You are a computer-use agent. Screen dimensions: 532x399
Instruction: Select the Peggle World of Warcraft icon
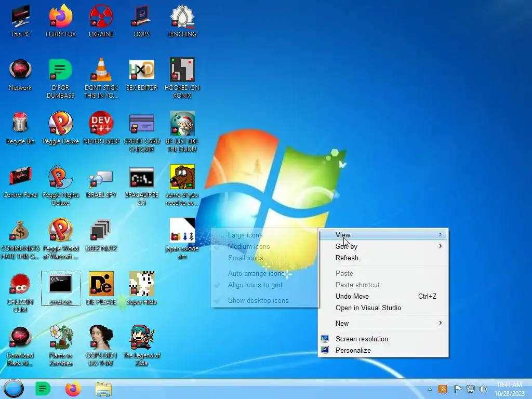61,239
